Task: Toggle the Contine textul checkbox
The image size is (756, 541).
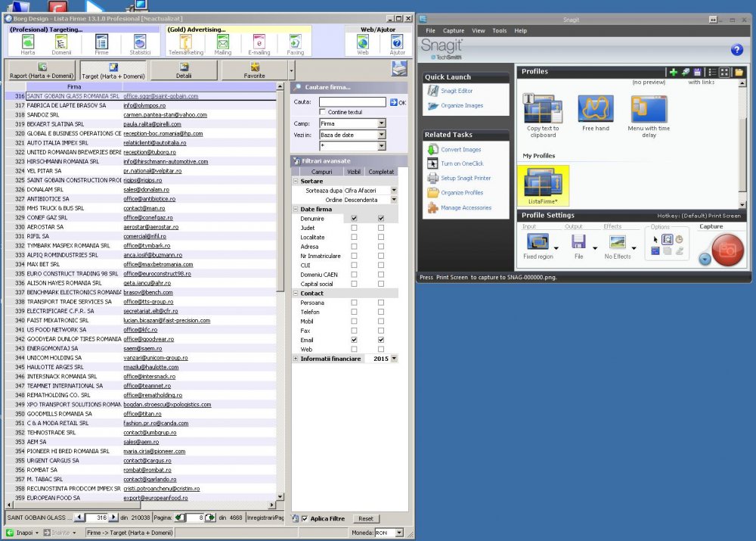Action: [322, 112]
